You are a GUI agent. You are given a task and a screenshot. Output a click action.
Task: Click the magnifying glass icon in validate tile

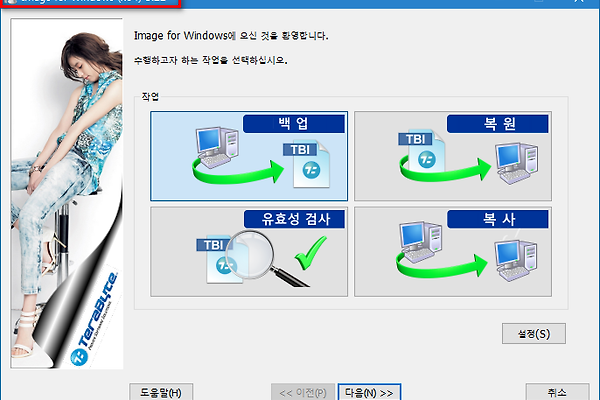click(x=264, y=257)
